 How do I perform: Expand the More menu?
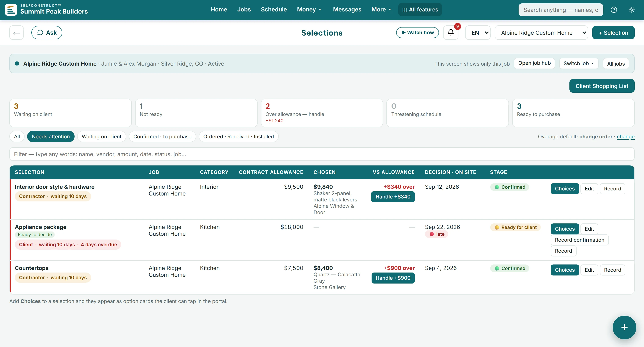pos(381,10)
